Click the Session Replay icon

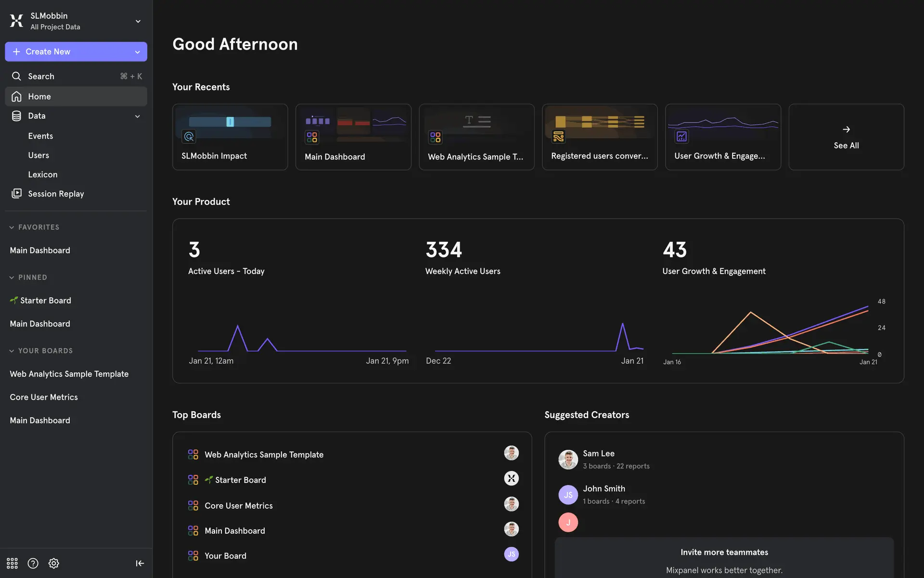pos(16,194)
